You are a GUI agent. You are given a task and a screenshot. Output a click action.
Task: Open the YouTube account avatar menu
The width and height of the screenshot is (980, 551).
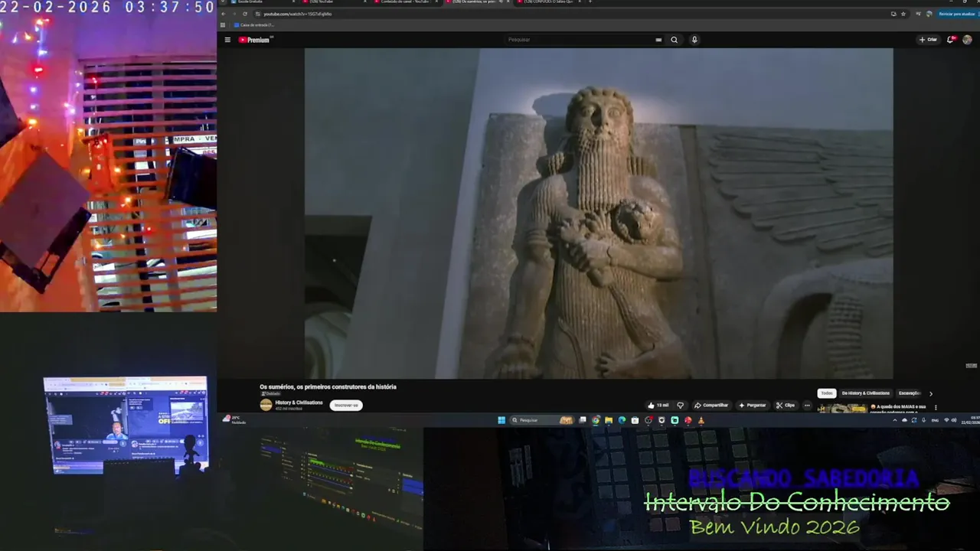(968, 40)
